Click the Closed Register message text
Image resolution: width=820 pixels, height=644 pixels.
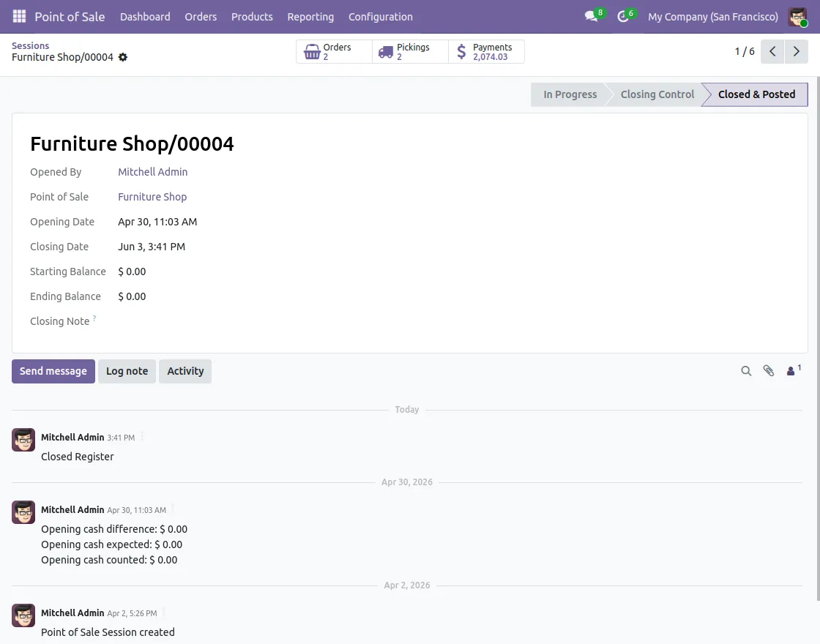[x=78, y=457]
